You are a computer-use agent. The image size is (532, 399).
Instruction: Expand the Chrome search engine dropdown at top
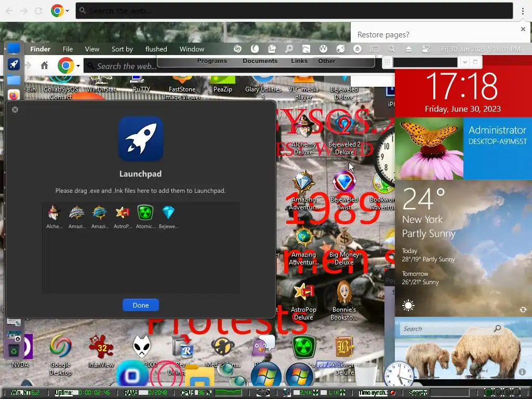67,11
